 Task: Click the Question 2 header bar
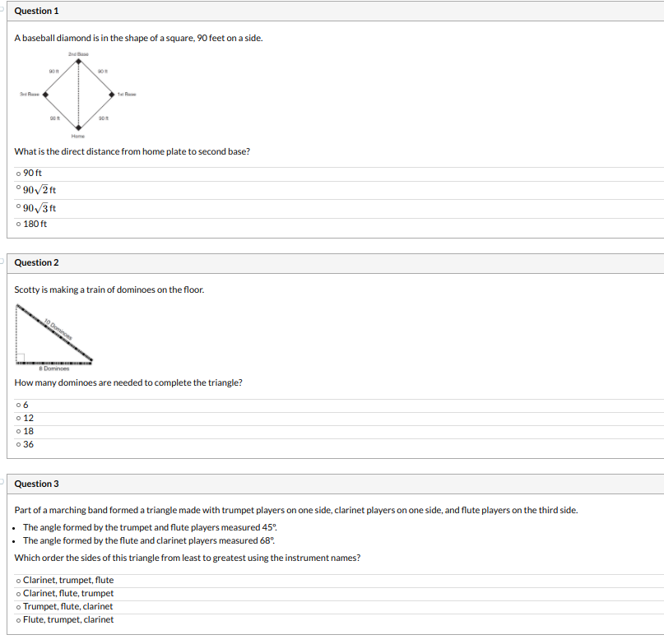pos(332,262)
